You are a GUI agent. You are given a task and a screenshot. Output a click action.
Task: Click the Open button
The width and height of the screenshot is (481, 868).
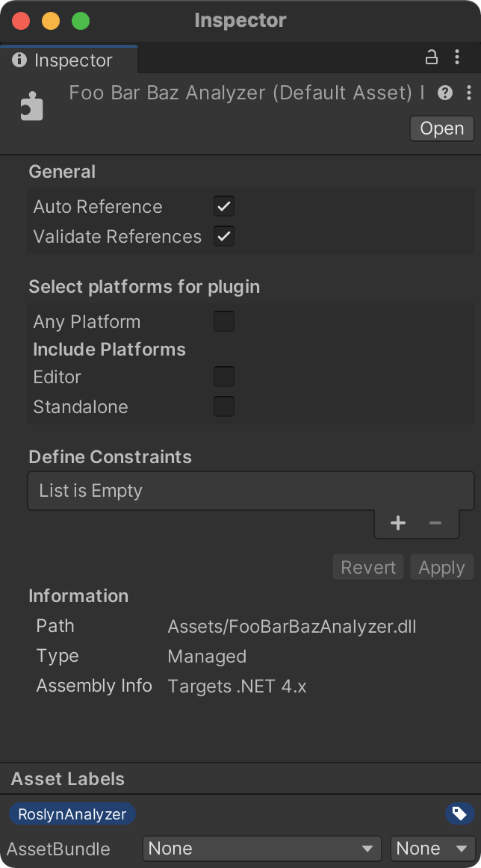coord(441,128)
